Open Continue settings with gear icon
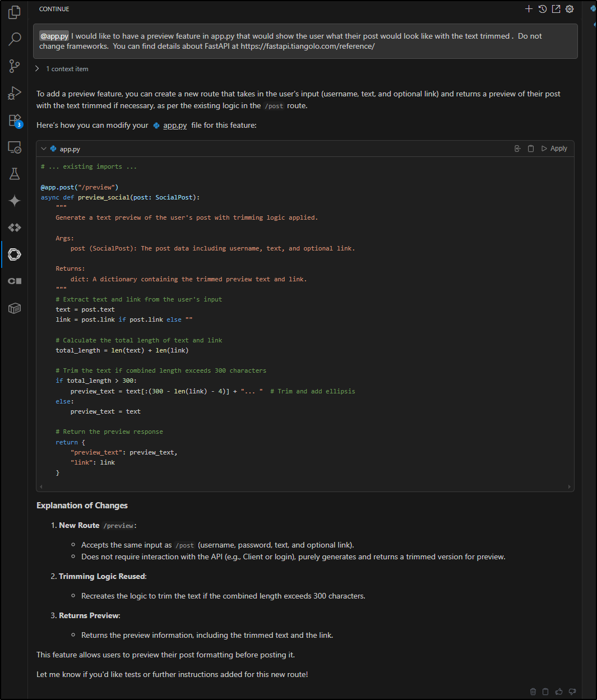Screen dimensions: 597x700 click(x=569, y=9)
